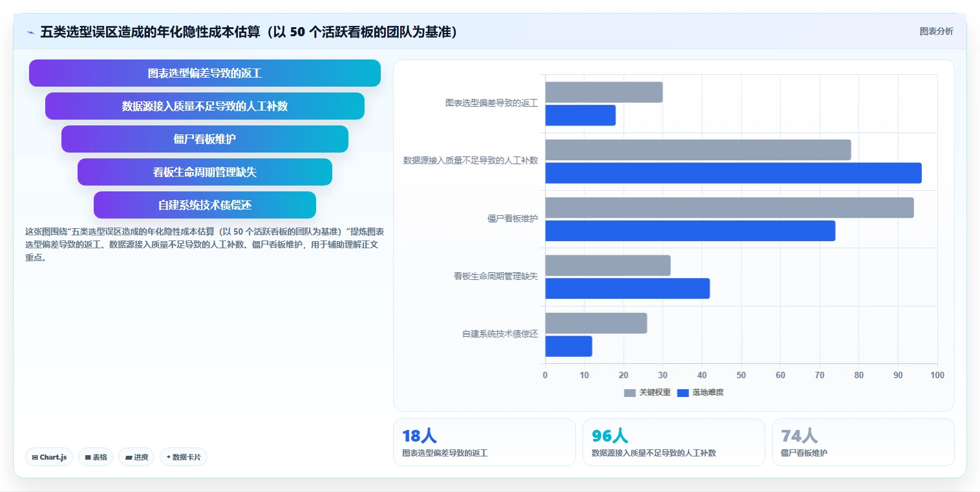Image resolution: width=980 pixels, height=492 pixels.
Task: Open the 96人 data card
Action: click(674, 442)
